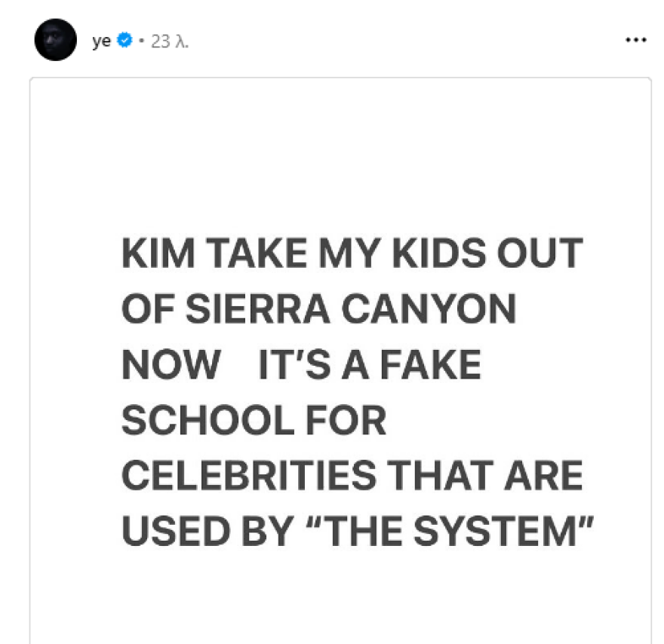The width and height of the screenshot is (664, 644).
Task: Click the word "SCHOOL" in the image
Action: (196, 422)
